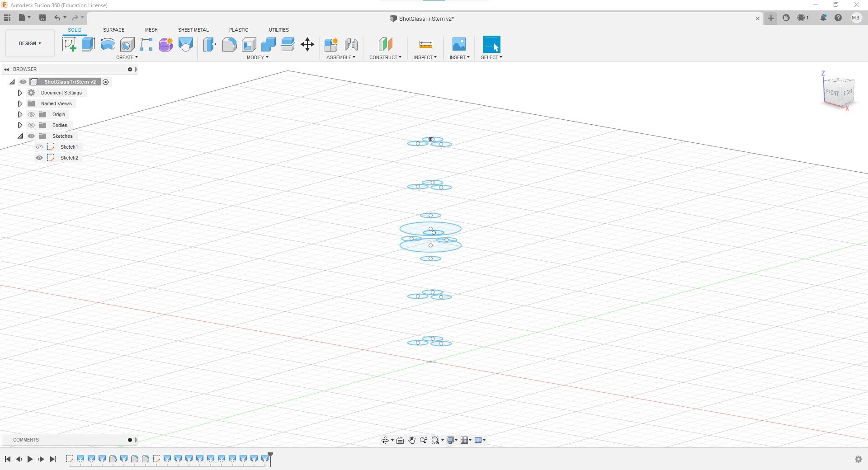Click the RIGHT face of the ViewCube

click(848, 92)
